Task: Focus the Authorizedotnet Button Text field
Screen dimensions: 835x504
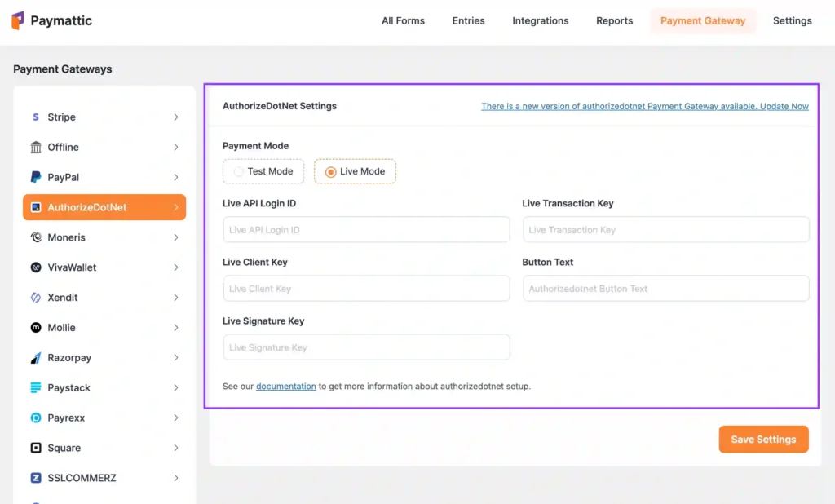Action: click(665, 288)
